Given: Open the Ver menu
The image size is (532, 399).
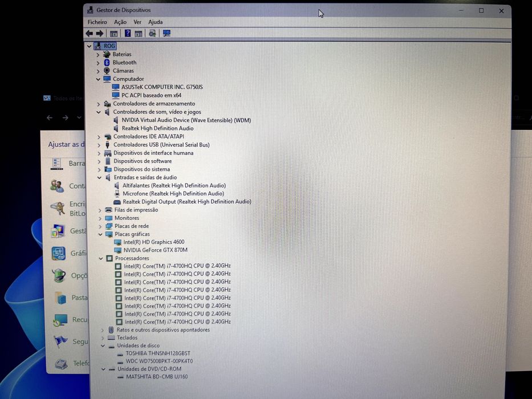Looking at the screenshot, I should point(137,22).
